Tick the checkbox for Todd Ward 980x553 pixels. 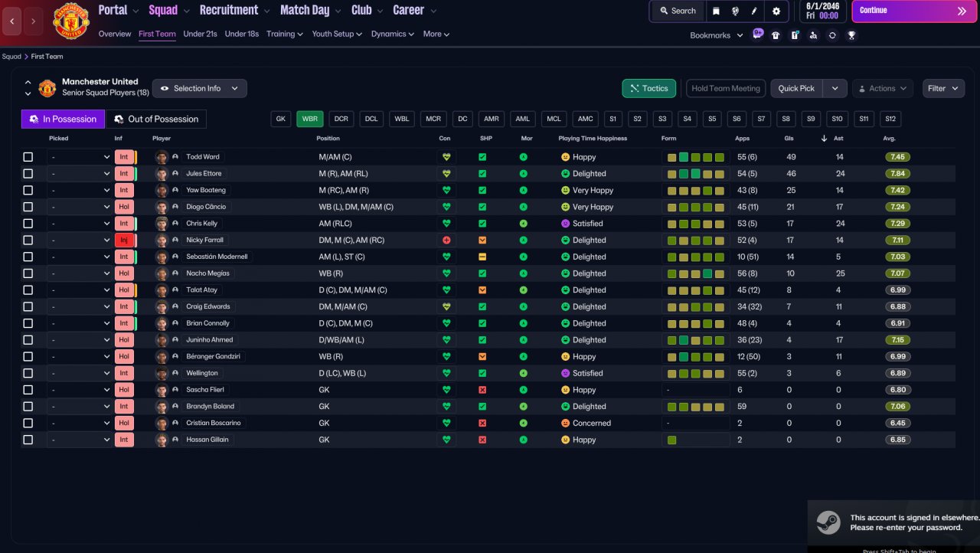pyautogui.click(x=28, y=157)
